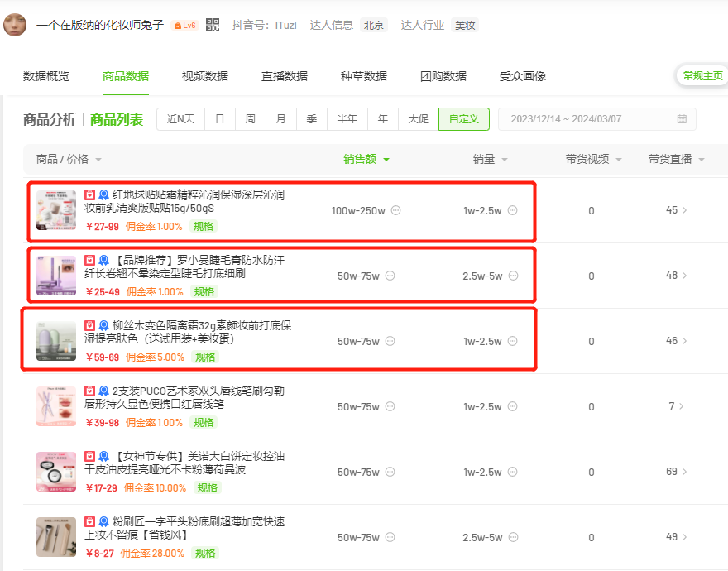728x571 pixels.
Task: Click info icon beside 罗小曼 2.5w-5w volume
Action: coord(513,276)
